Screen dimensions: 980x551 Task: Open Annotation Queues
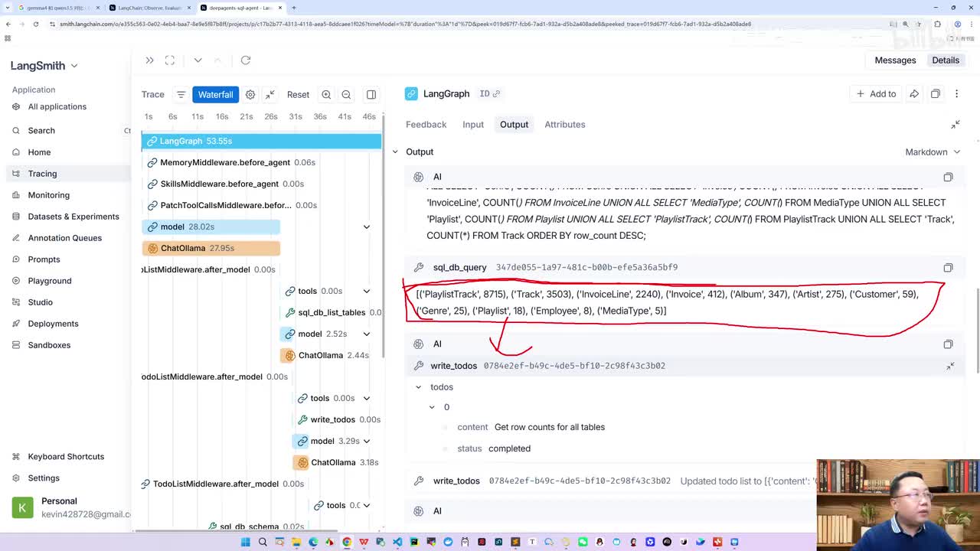coord(64,238)
